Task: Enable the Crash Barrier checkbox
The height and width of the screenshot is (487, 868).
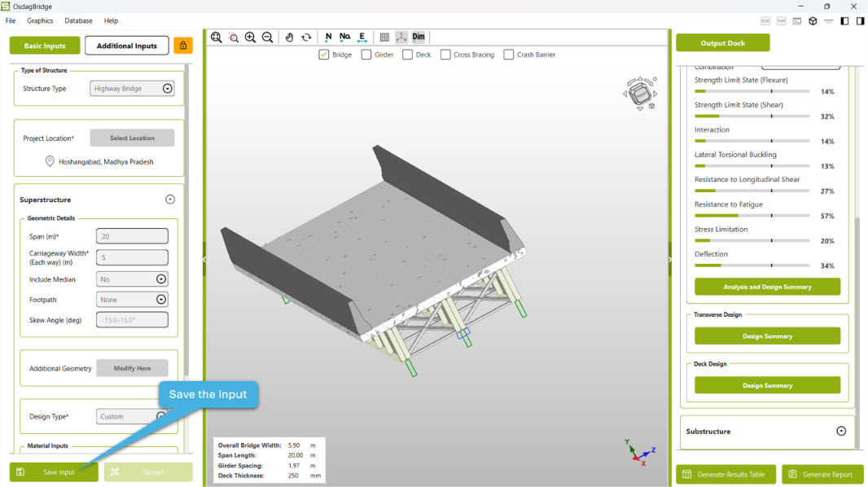Action: click(509, 55)
